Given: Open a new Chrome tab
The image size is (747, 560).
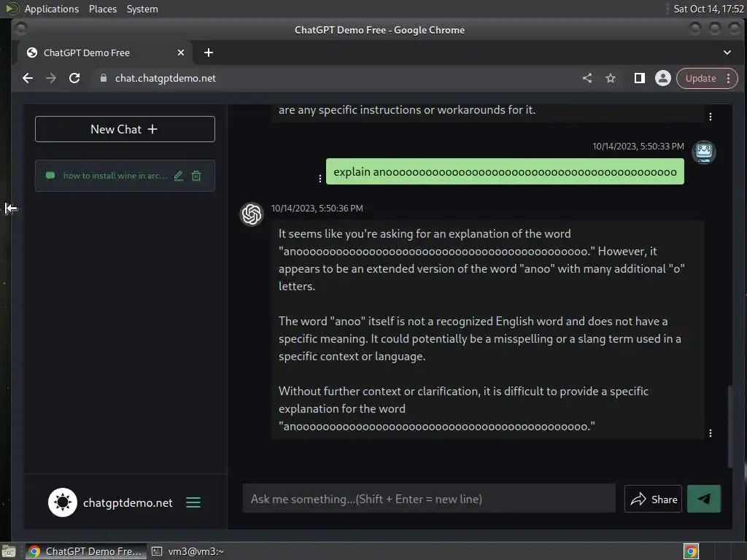Looking at the screenshot, I should (x=209, y=52).
